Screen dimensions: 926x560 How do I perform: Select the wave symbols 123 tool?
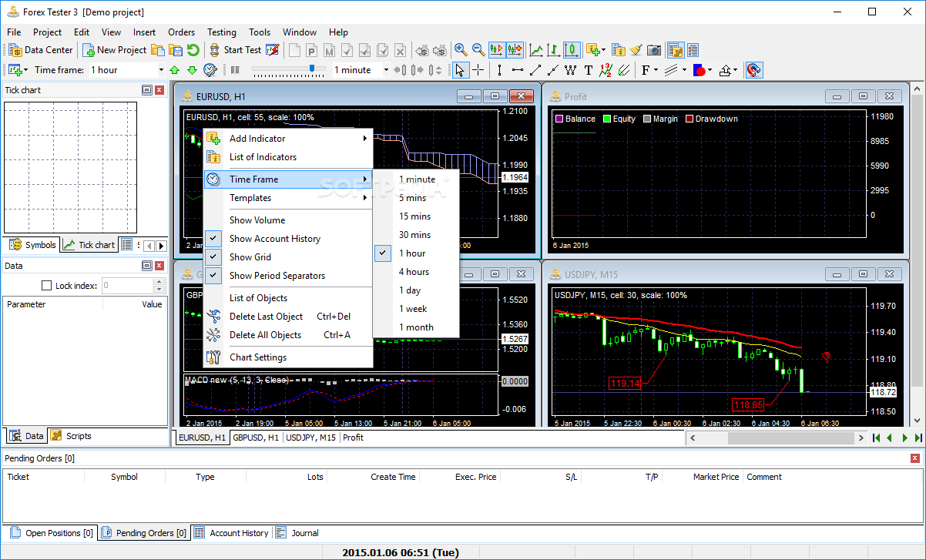pos(606,70)
